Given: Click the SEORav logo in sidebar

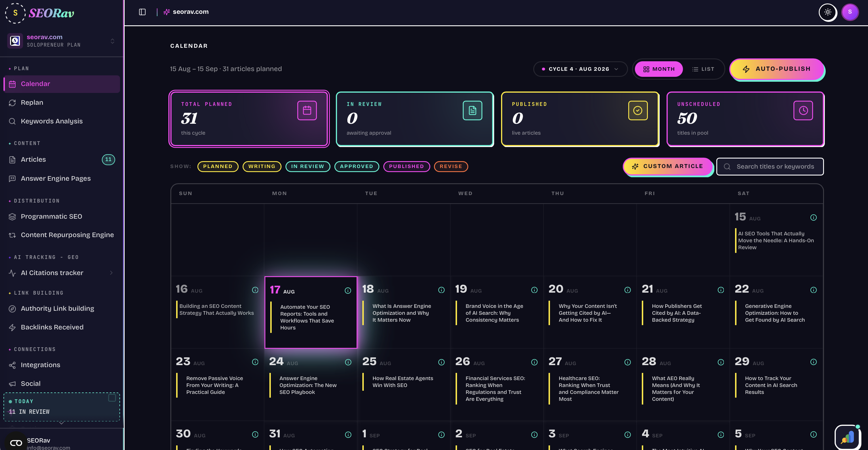Looking at the screenshot, I should [39, 13].
